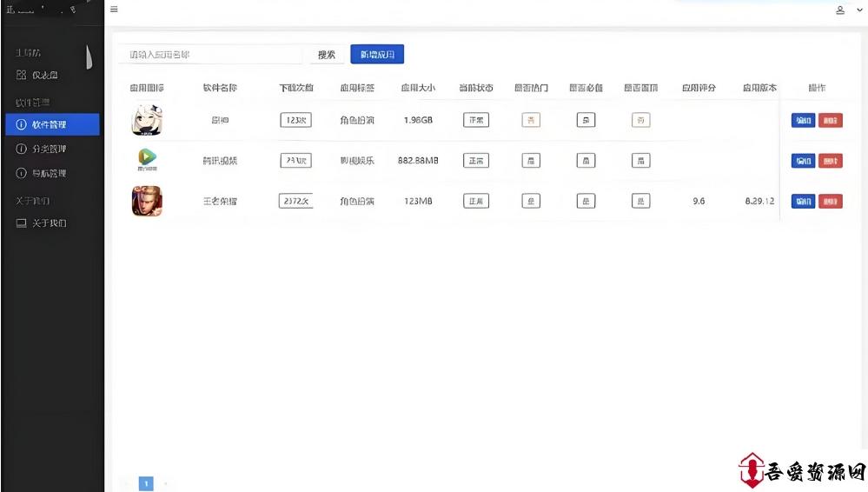Screen dimensions: 868x492
Task: Click the app name search input field
Action: [209, 55]
